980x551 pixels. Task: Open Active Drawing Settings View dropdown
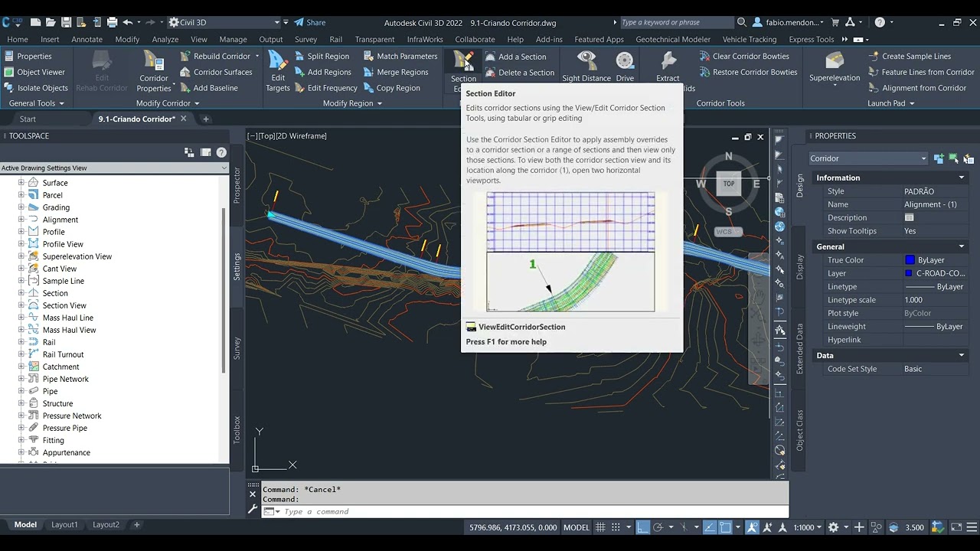pyautogui.click(x=114, y=168)
